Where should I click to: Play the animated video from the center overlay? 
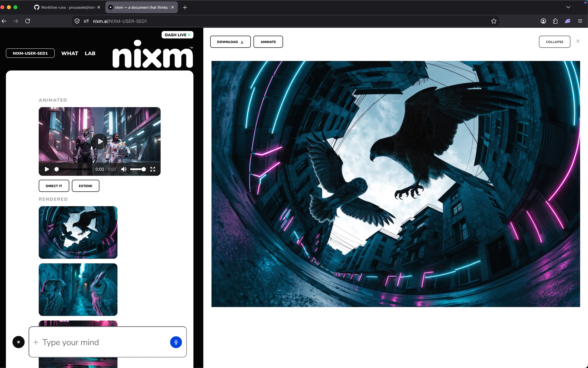coord(100,141)
